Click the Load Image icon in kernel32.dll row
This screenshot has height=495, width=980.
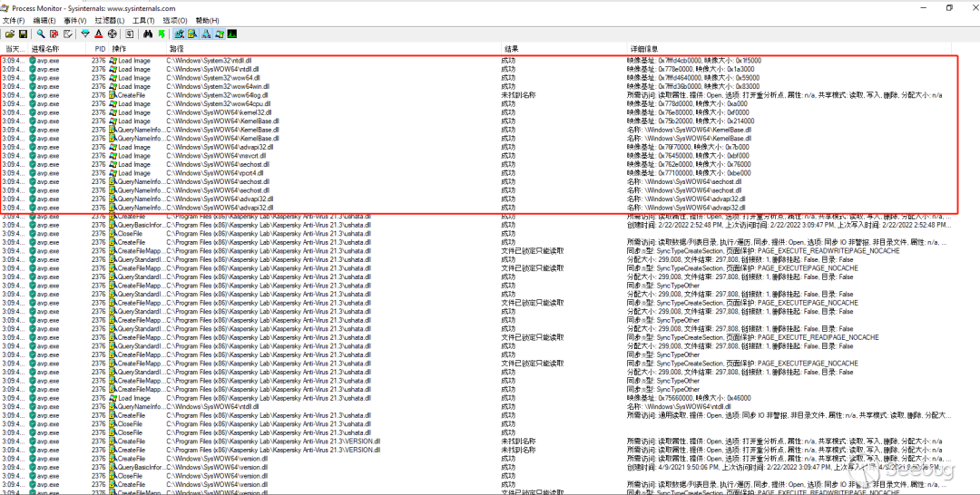pyautogui.click(x=113, y=112)
